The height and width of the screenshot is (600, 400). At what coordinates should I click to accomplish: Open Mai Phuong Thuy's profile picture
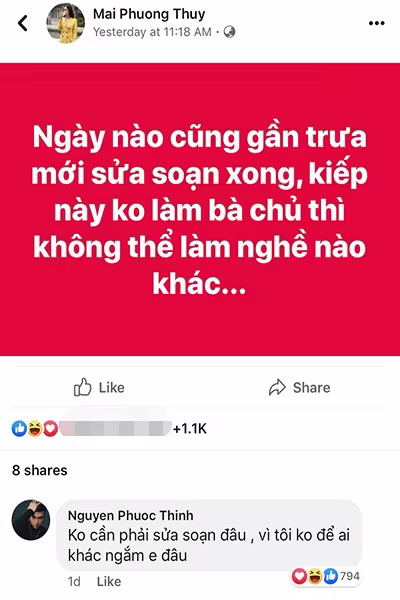[x=65, y=23]
